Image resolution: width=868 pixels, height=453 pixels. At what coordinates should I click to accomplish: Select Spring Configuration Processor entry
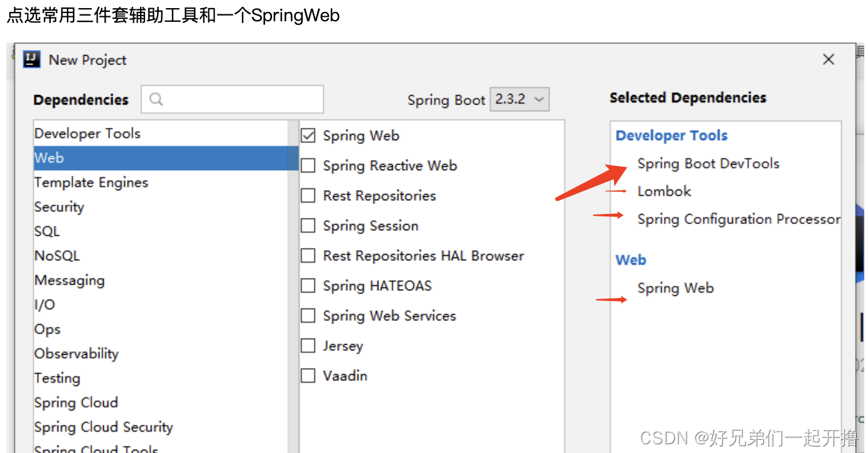[x=739, y=219]
